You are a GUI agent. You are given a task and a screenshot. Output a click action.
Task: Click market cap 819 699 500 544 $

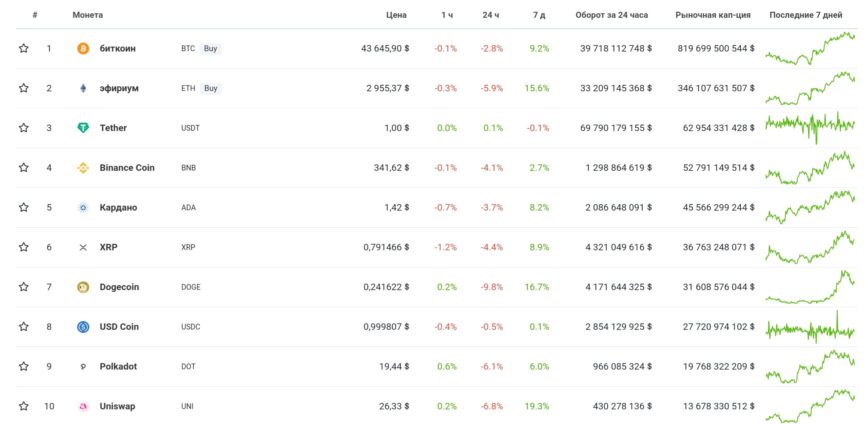pos(716,48)
